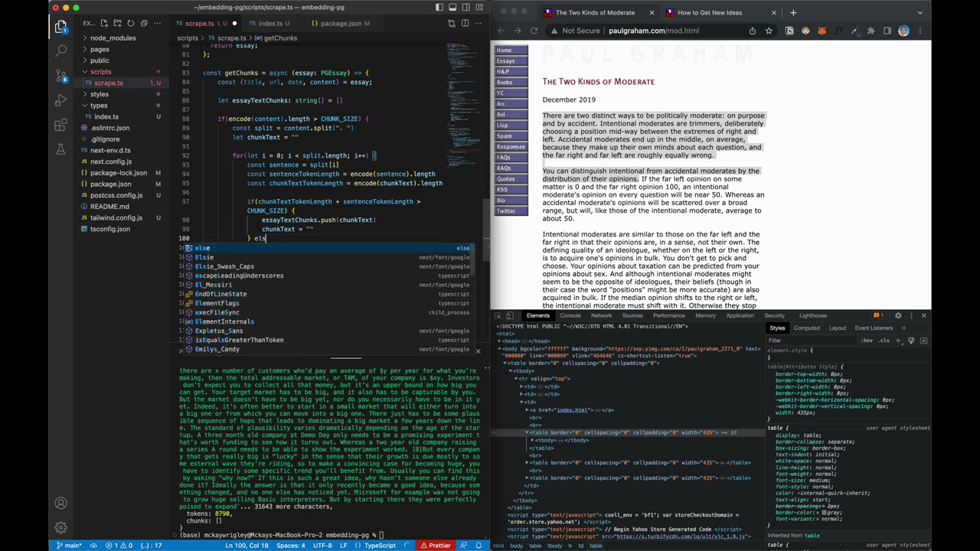Expand the styles folder
This screenshot has width=980, height=551.
pos(100,94)
